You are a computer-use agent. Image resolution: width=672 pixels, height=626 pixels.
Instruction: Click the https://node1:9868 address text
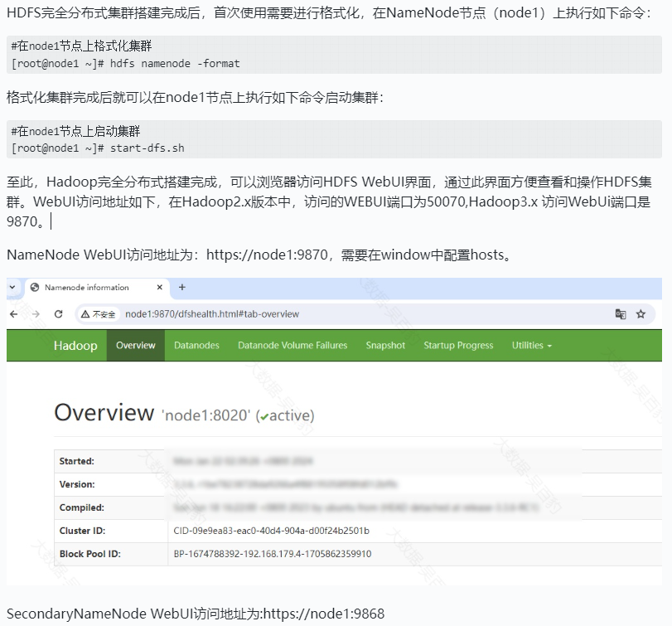click(x=324, y=614)
